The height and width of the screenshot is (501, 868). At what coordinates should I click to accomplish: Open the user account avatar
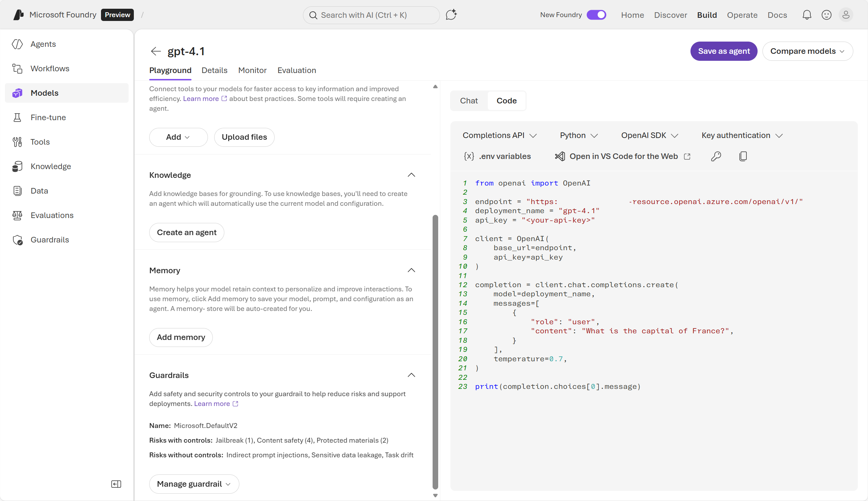pos(846,15)
